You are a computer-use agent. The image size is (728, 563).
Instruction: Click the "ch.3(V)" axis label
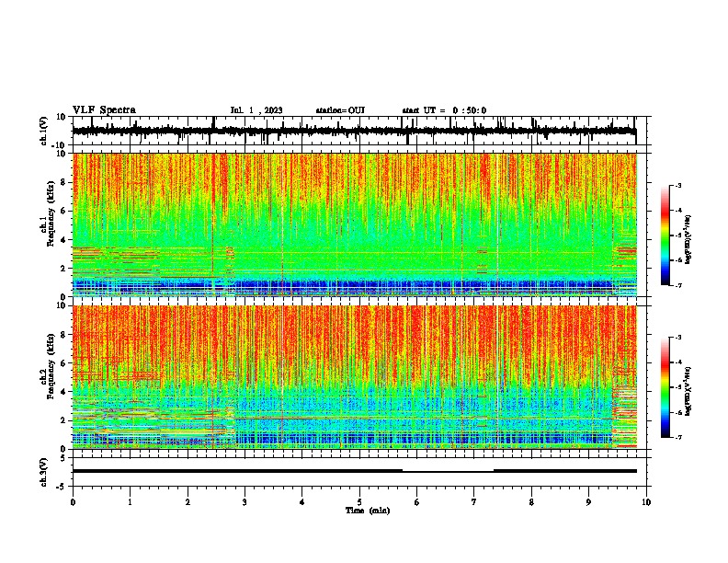click(x=44, y=472)
